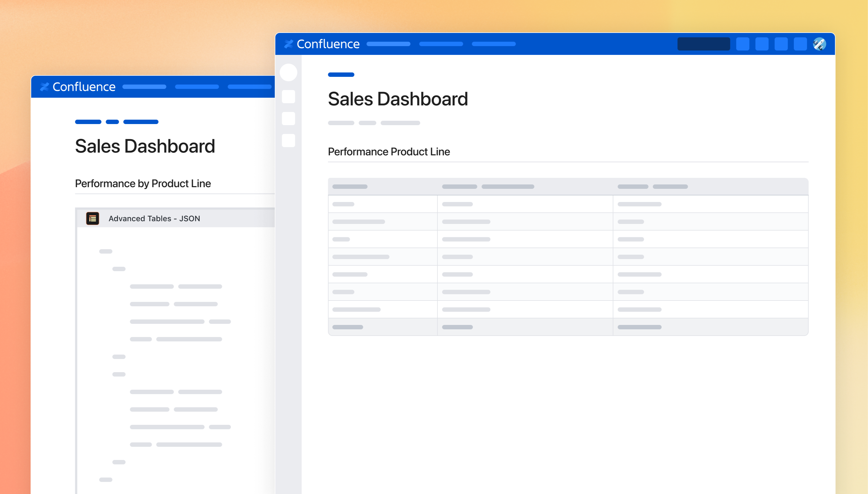
Task: Click the blue breadcrumb above Sales Dashboard
Action: (x=341, y=75)
